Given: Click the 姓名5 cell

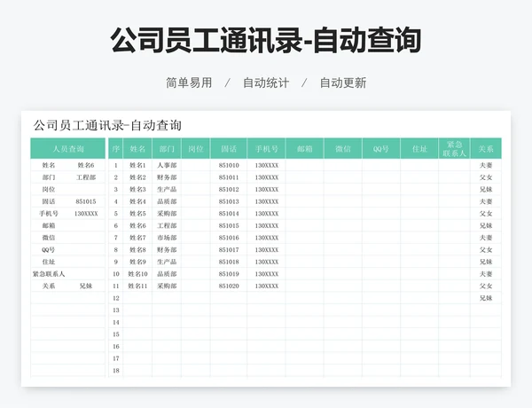Looking at the screenshot, I should click(x=137, y=214).
